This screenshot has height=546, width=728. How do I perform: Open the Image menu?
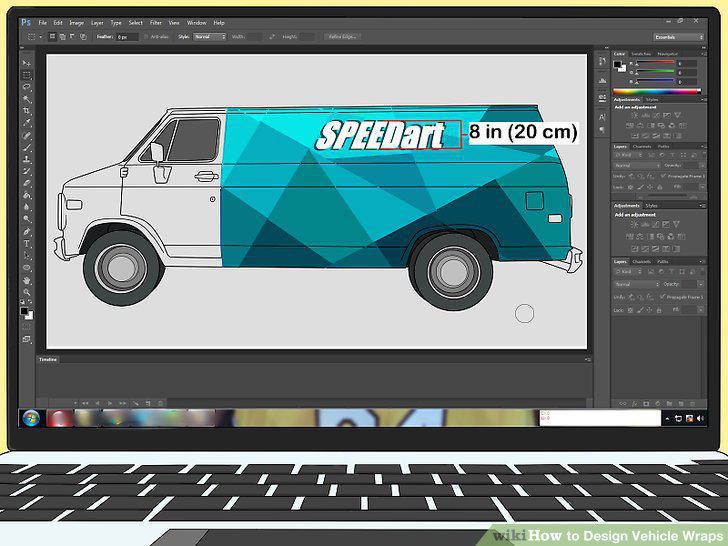76,23
